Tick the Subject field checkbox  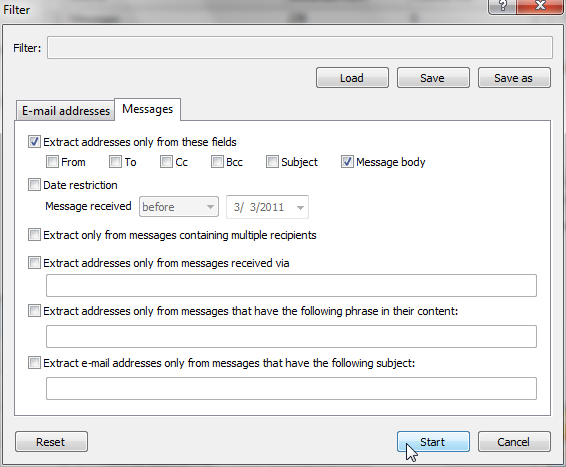(x=272, y=162)
